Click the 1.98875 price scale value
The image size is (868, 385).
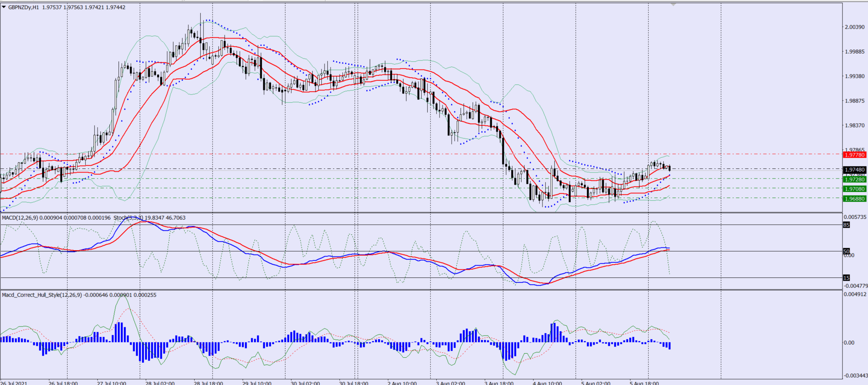tap(854, 101)
